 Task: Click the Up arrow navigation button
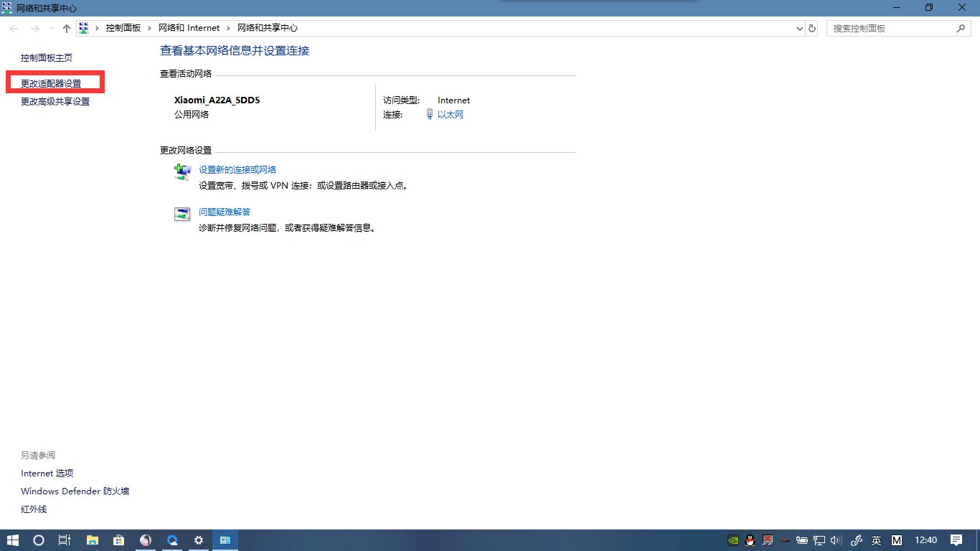point(67,28)
